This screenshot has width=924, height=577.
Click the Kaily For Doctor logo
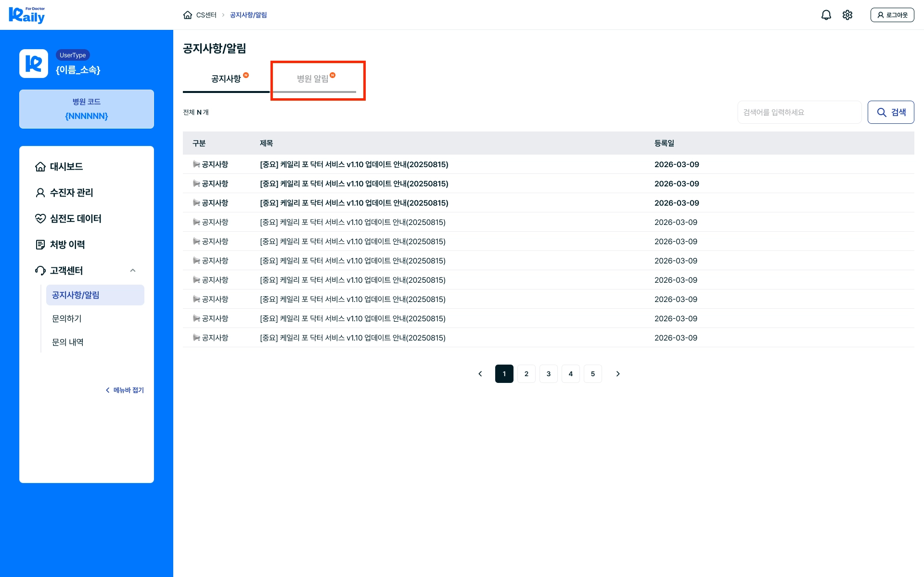pos(27,15)
